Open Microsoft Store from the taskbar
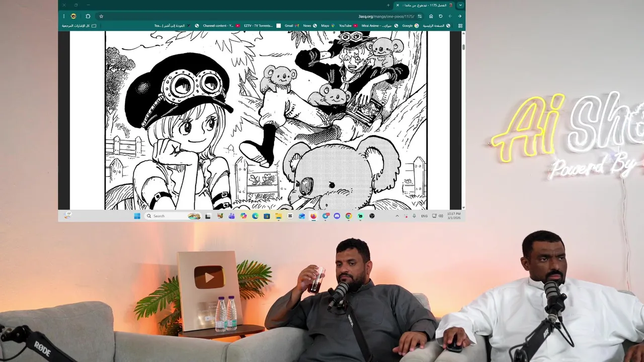Screen dimensions: 644x362 pos(267,216)
